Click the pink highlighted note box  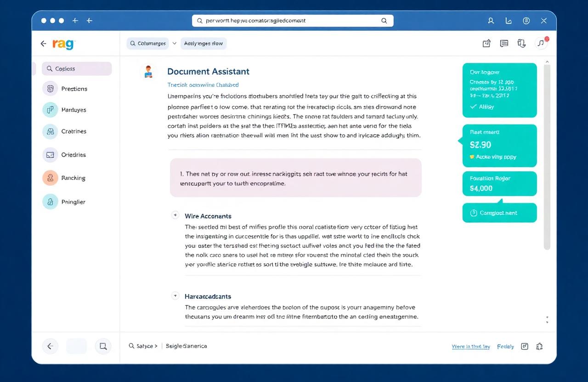[x=295, y=178]
